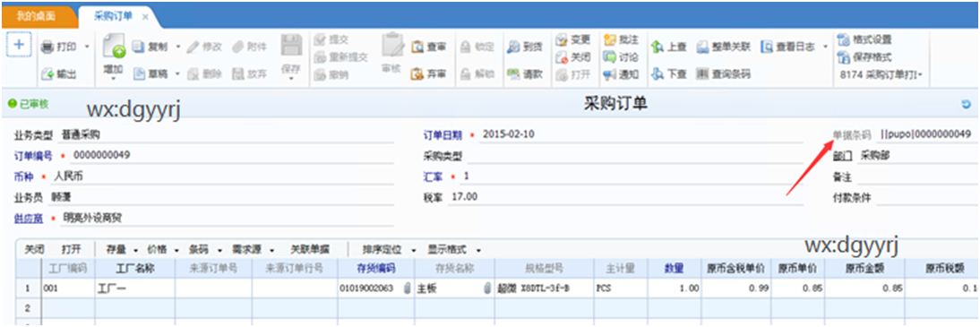Open the 条码 barcode dropdown menu

point(205,249)
